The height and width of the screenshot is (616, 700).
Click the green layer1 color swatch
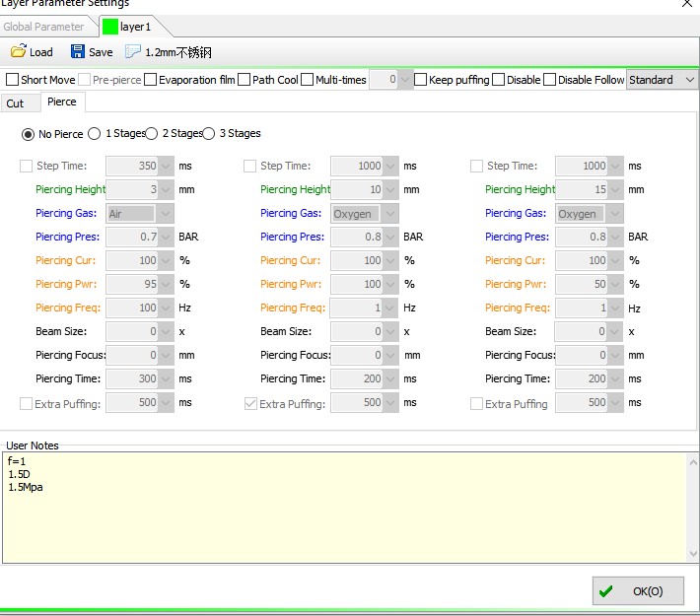click(x=109, y=27)
